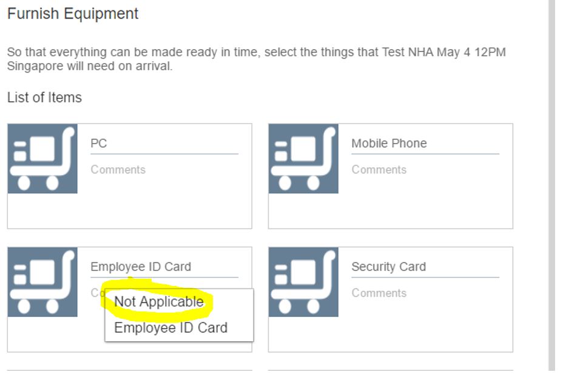
Task: Click the Mobile Phone card cart icon
Action: [x=303, y=159]
